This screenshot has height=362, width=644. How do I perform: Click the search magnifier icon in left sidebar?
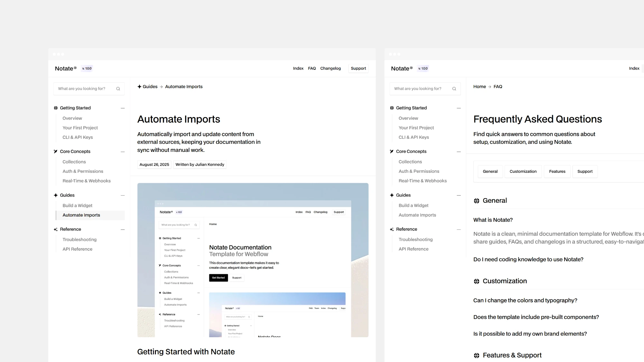pyautogui.click(x=118, y=88)
